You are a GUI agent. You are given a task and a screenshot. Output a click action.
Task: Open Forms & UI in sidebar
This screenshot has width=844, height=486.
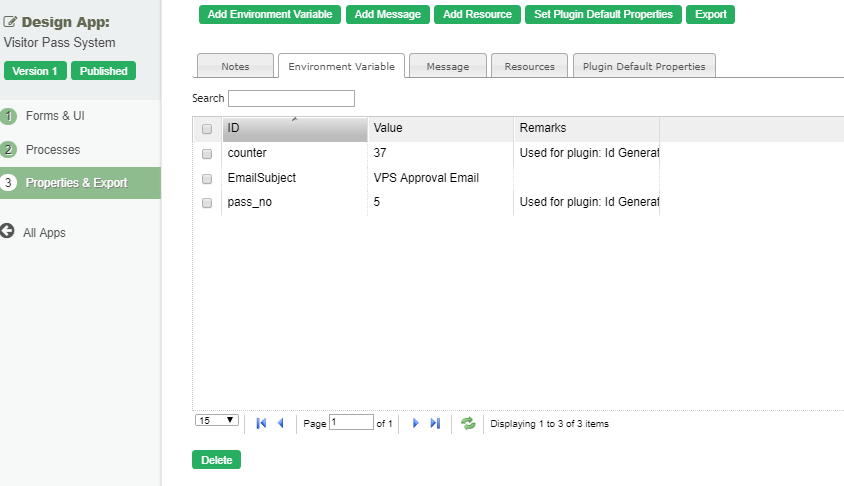point(55,116)
